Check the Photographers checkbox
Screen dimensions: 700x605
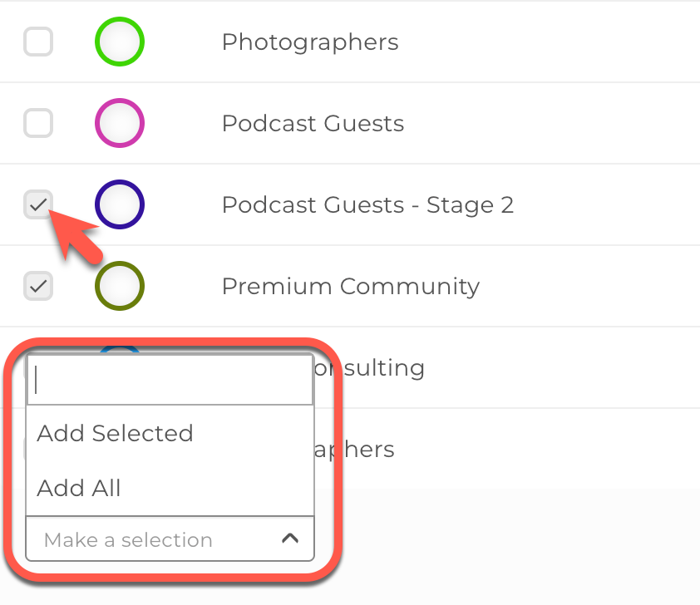pyautogui.click(x=38, y=42)
